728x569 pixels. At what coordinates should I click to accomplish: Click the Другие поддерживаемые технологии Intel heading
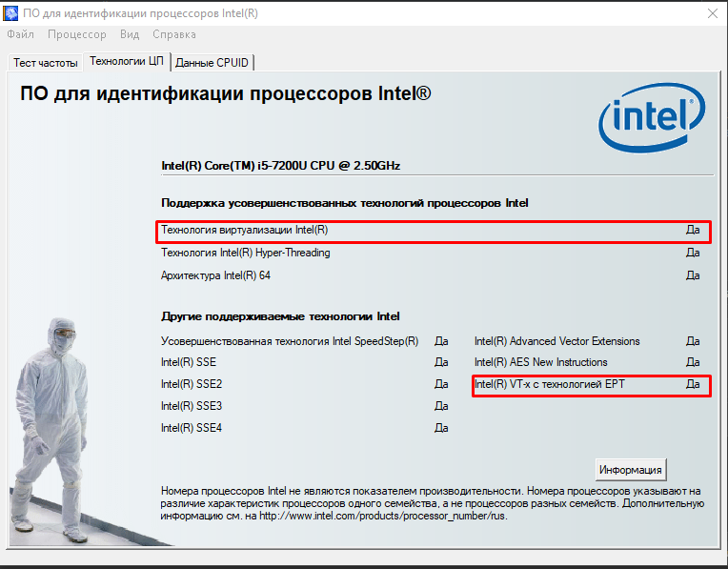[280, 316]
